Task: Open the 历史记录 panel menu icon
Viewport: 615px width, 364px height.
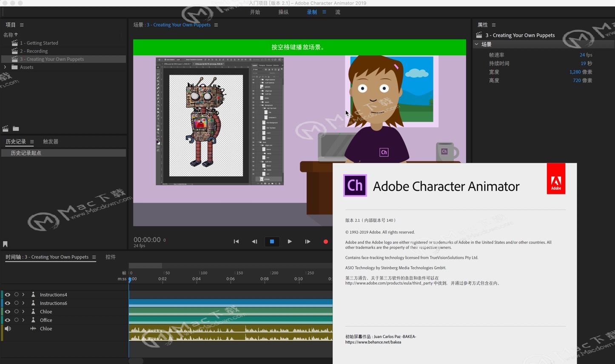Action: pos(32,141)
